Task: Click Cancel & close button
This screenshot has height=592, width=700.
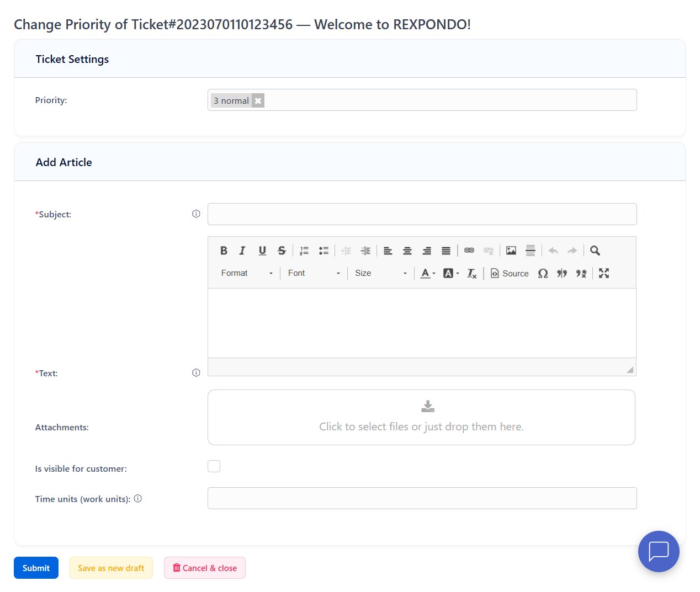Action: click(x=205, y=568)
